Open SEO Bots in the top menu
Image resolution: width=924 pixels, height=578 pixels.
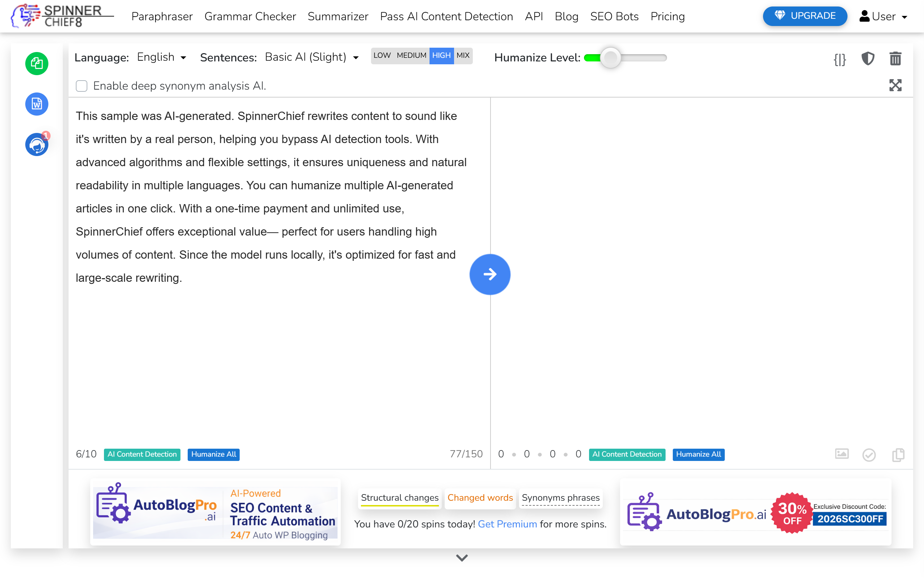(x=614, y=17)
